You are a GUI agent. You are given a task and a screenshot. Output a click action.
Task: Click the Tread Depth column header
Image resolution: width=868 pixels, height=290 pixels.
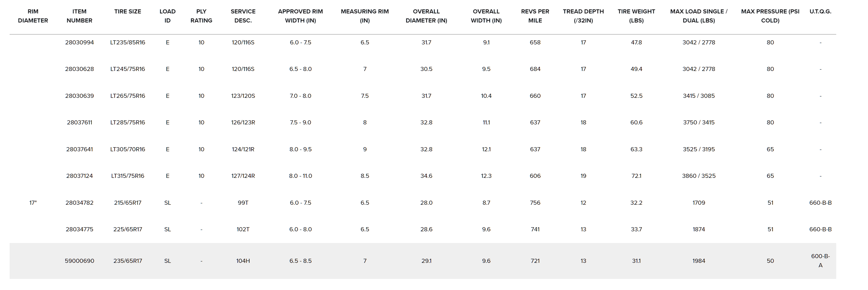click(583, 16)
